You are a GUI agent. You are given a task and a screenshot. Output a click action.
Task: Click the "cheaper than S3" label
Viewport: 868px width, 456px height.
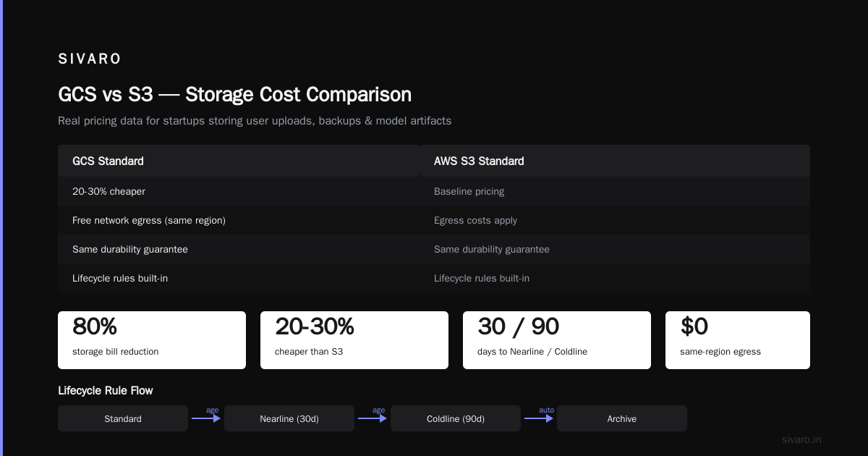309,352
